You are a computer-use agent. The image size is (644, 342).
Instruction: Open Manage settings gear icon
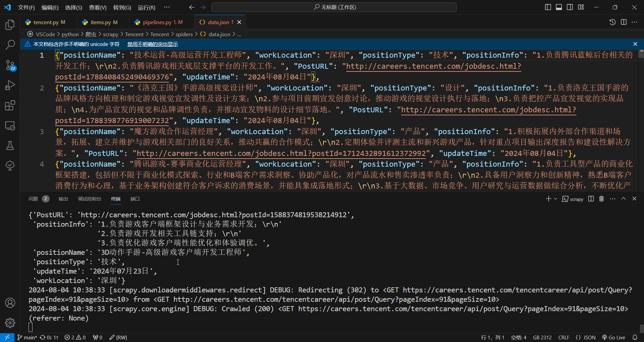pyautogui.click(x=10, y=323)
